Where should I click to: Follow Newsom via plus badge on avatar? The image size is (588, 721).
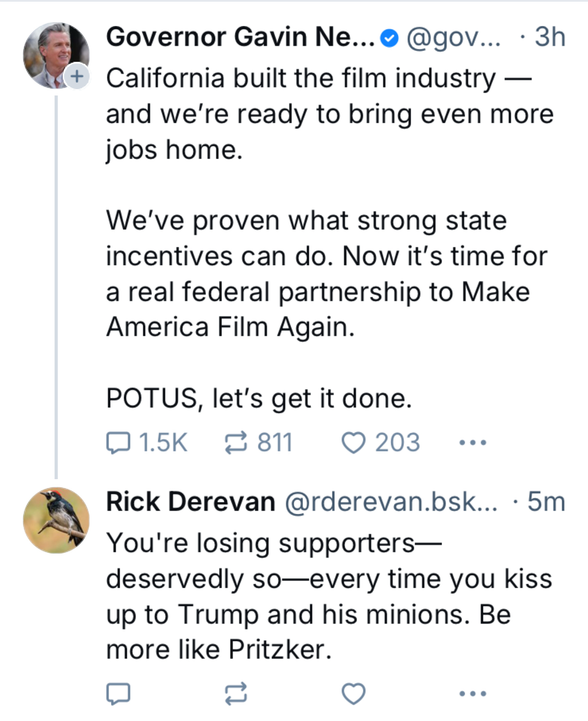tap(77, 76)
